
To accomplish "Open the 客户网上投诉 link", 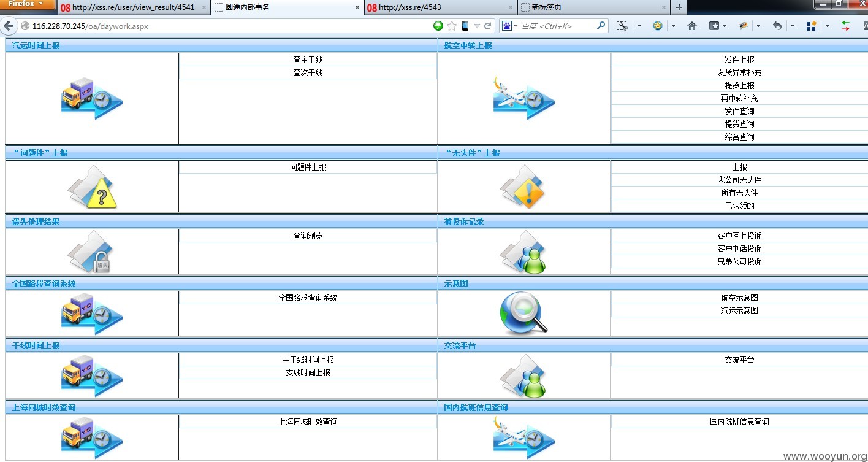I will pyautogui.click(x=739, y=236).
